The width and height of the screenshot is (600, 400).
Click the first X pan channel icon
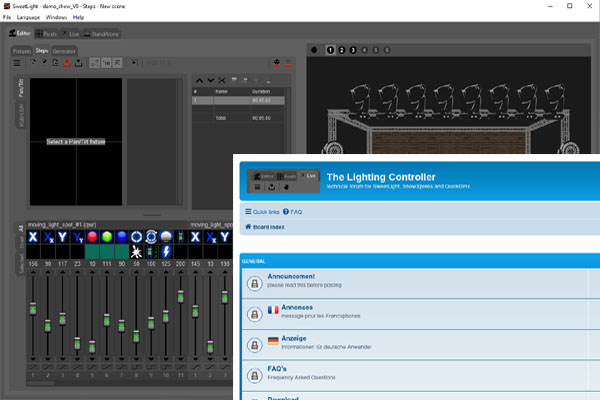pos(33,237)
